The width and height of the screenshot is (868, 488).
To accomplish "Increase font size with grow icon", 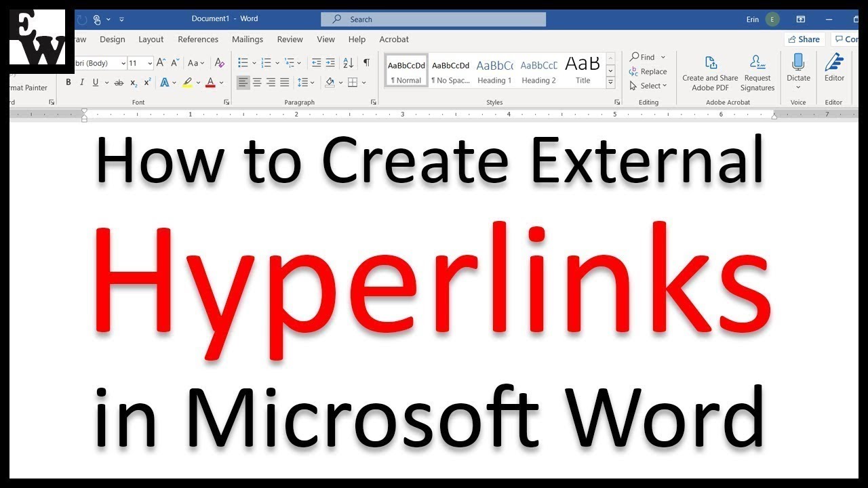I will click(161, 63).
